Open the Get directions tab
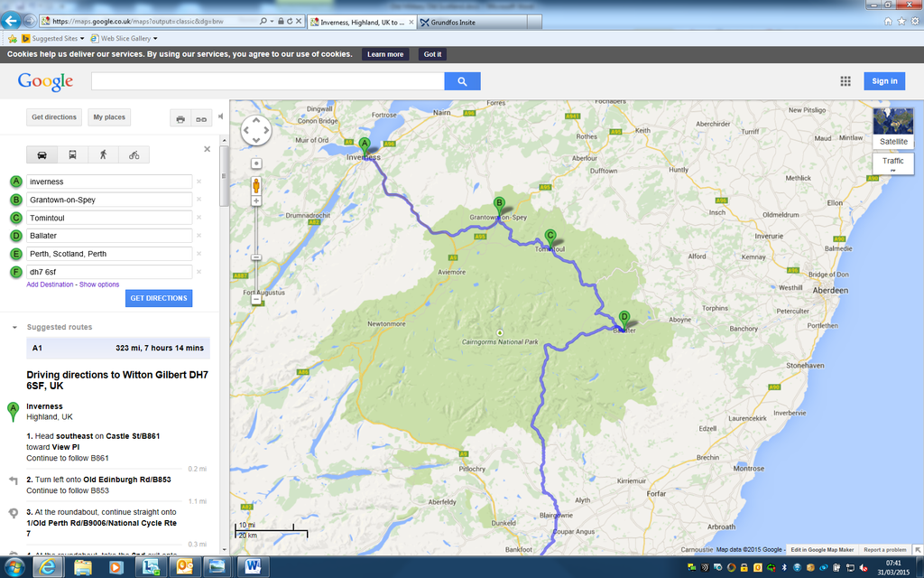 click(54, 117)
